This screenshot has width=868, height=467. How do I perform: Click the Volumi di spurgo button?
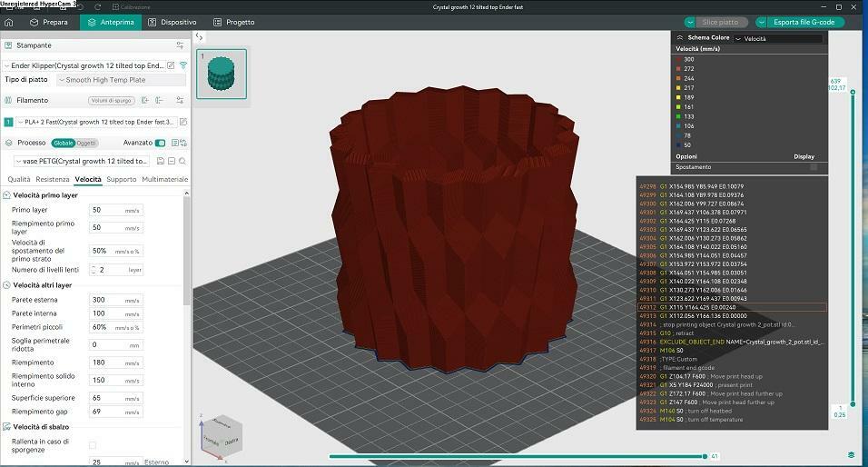coord(112,101)
